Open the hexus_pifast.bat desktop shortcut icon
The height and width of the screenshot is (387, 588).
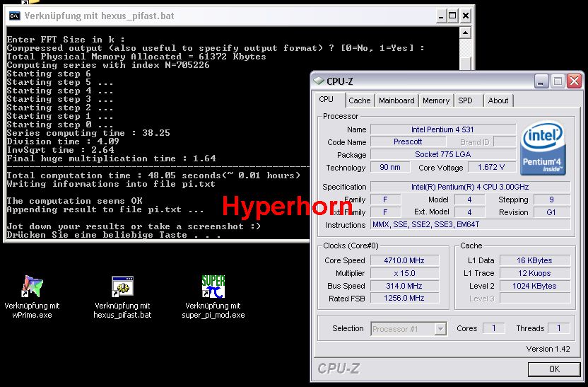(x=122, y=287)
